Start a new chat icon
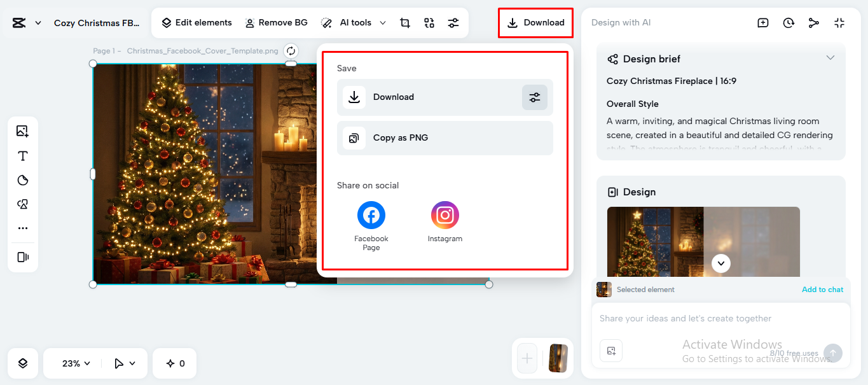The height and width of the screenshot is (385, 868). 763,23
